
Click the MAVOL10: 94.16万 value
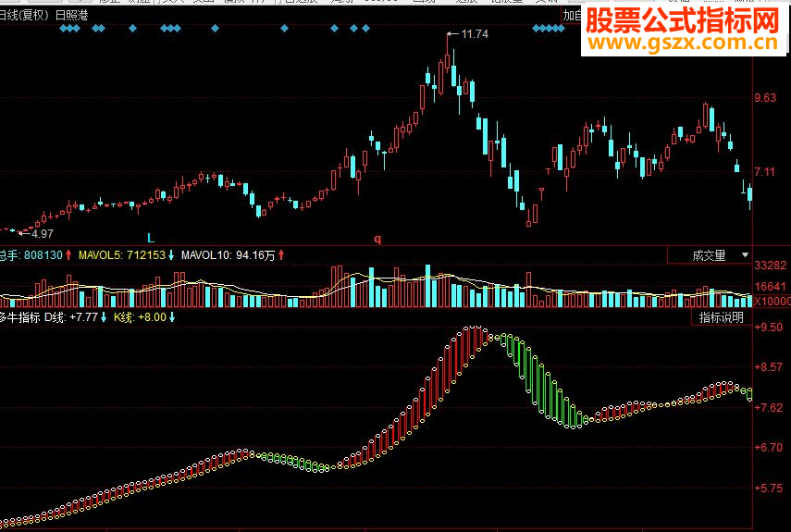click(228, 255)
